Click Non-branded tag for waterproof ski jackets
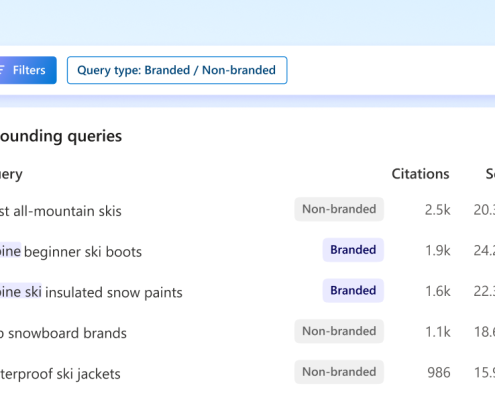This screenshot has width=495, height=400. click(339, 372)
